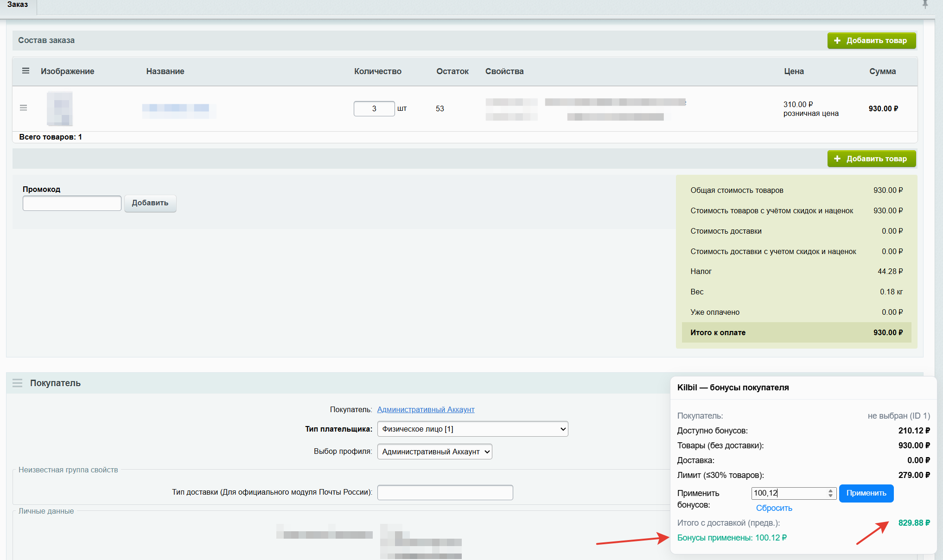Decrease bonus amount with stepper down arrow

pyautogui.click(x=830, y=496)
